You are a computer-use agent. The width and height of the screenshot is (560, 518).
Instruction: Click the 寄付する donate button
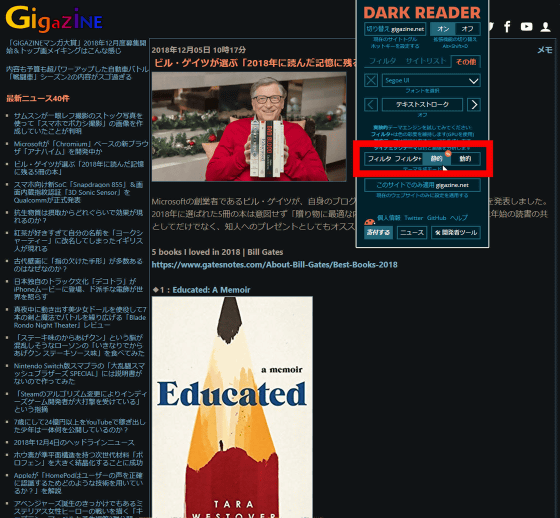coord(378,233)
